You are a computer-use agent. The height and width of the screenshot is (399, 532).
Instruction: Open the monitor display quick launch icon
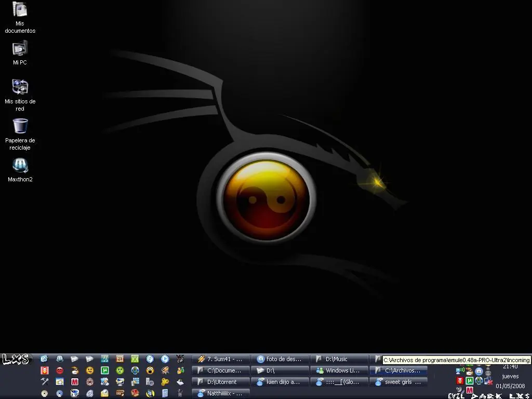pos(120,382)
